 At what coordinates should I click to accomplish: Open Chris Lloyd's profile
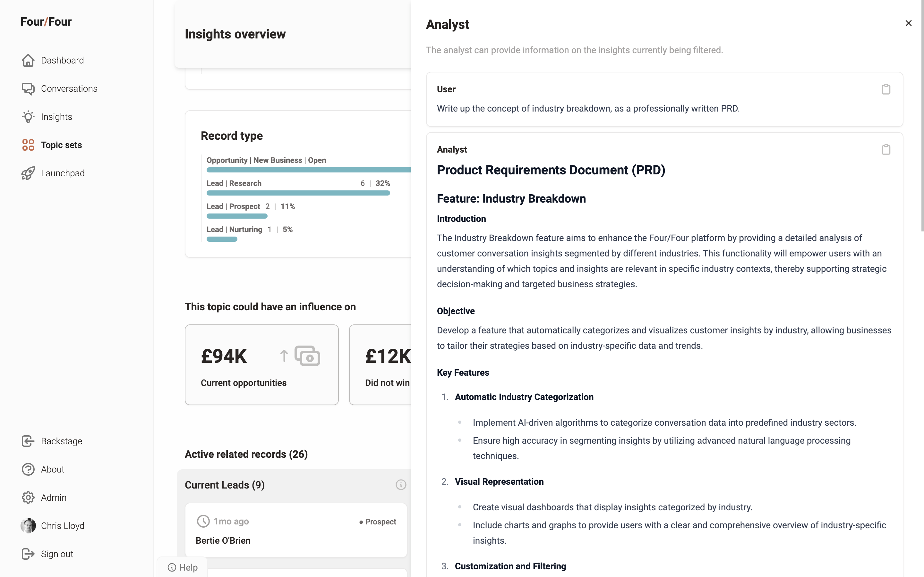pos(62,526)
